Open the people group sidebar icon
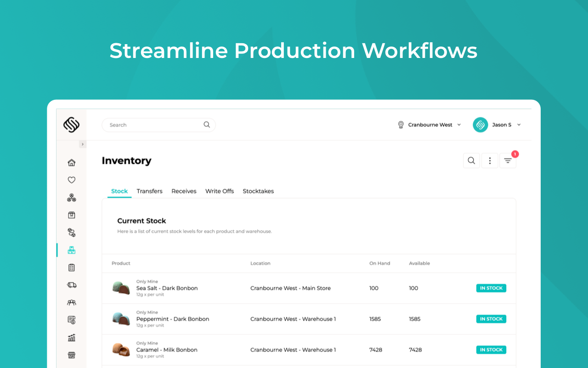This screenshot has width=588, height=368. click(71, 303)
